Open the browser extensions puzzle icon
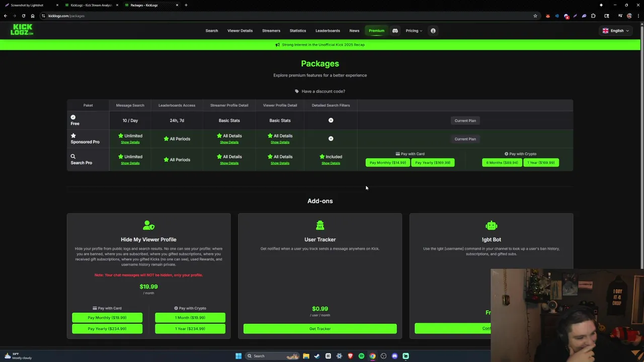644x362 pixels. point(593,16)
